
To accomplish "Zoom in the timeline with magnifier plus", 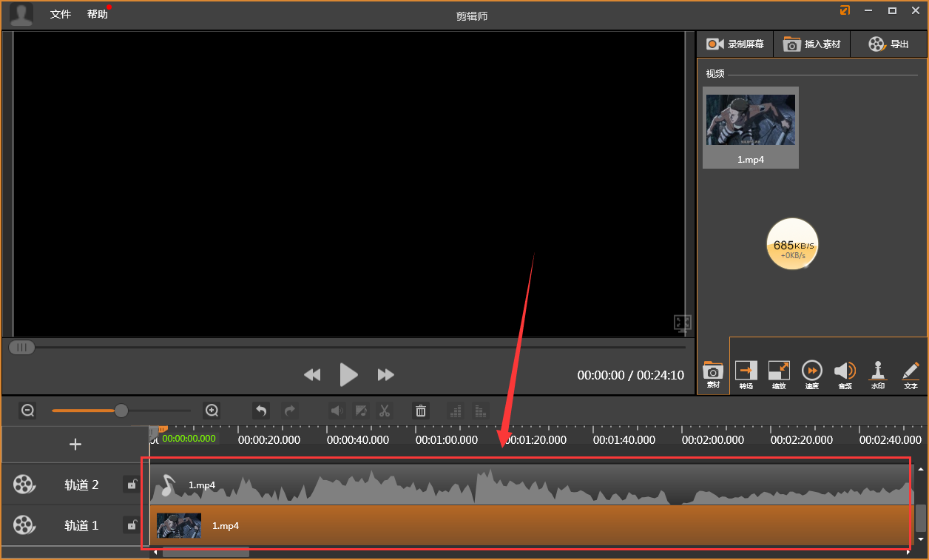I will (x=212, y=411).
